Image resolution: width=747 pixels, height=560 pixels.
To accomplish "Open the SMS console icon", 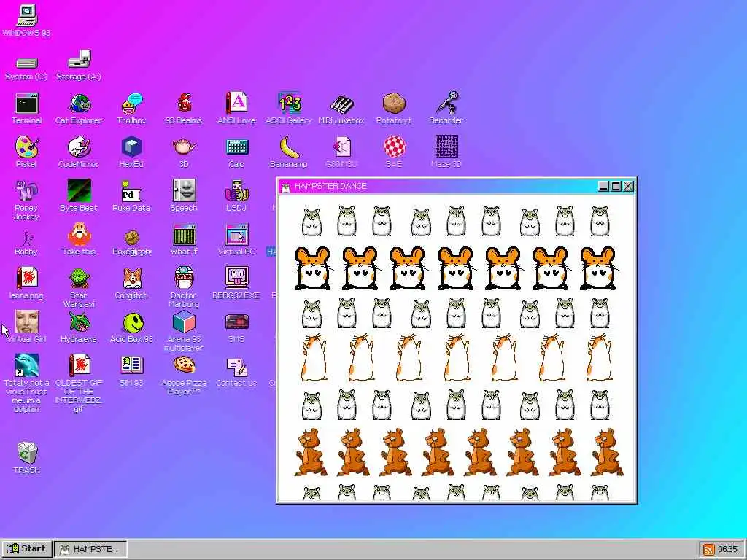I will pos(237,322).
